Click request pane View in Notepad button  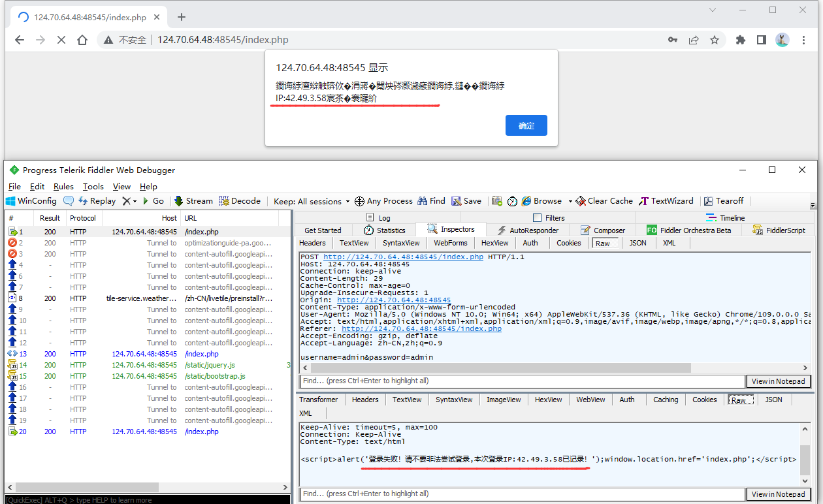(x=778, y=381)
